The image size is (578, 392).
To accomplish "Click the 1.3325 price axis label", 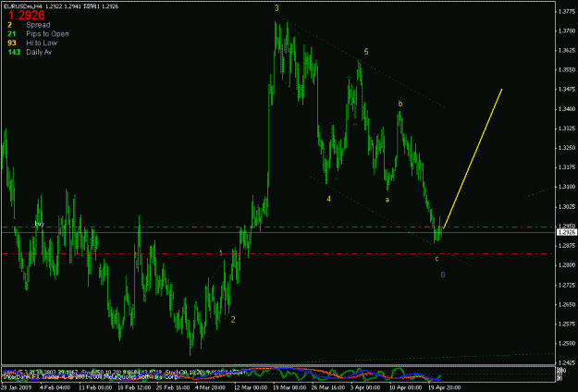I will (x=567, y=129).
